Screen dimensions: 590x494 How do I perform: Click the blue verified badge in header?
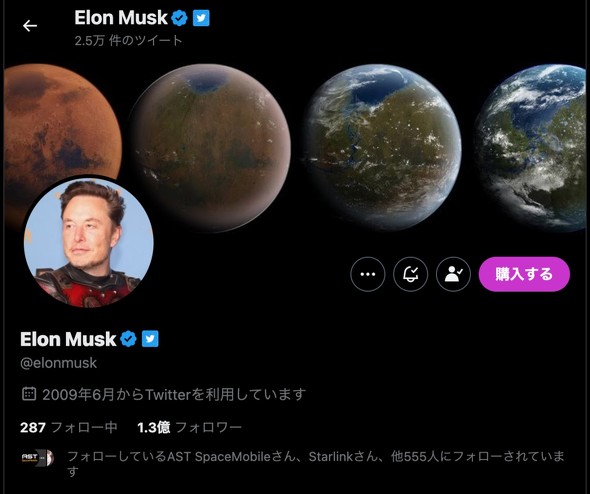point(179,18)
